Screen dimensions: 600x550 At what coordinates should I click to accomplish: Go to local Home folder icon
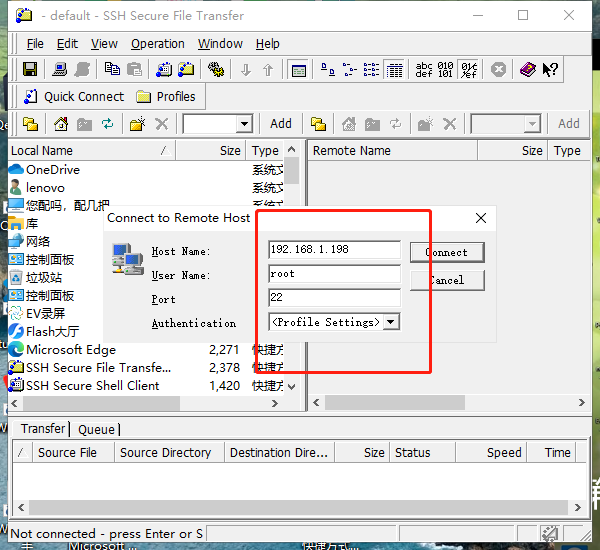[61, 124]
